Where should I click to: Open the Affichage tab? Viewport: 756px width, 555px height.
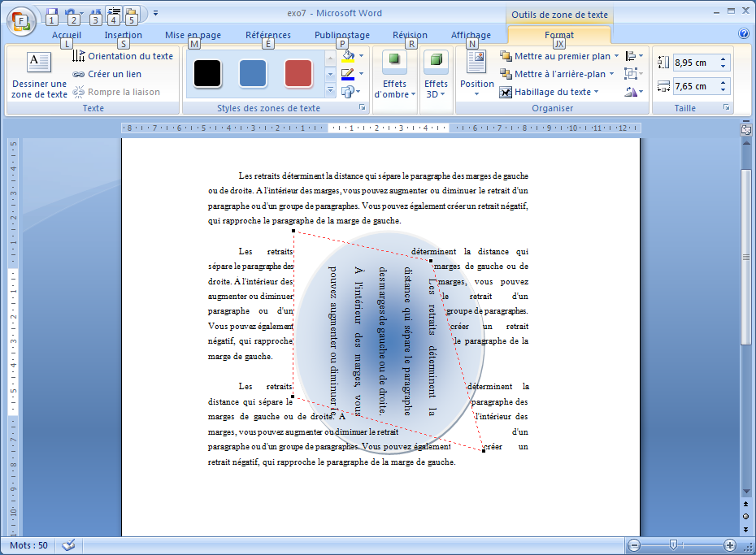click(471, 35)
